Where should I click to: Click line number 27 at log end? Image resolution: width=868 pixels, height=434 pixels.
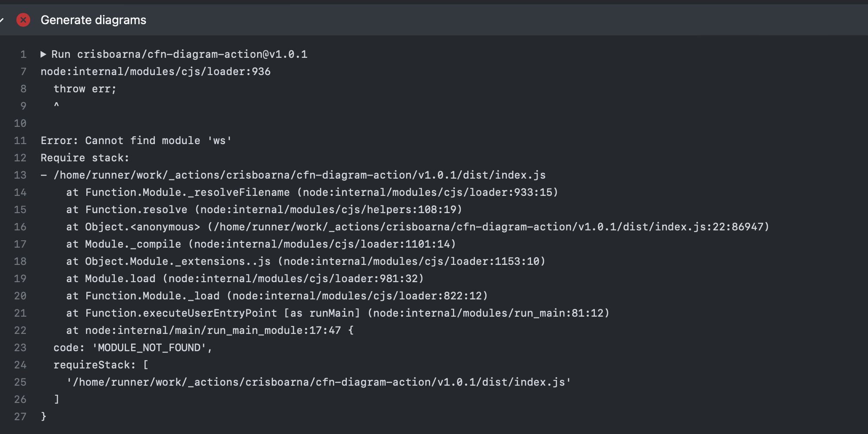pos(20,416)
